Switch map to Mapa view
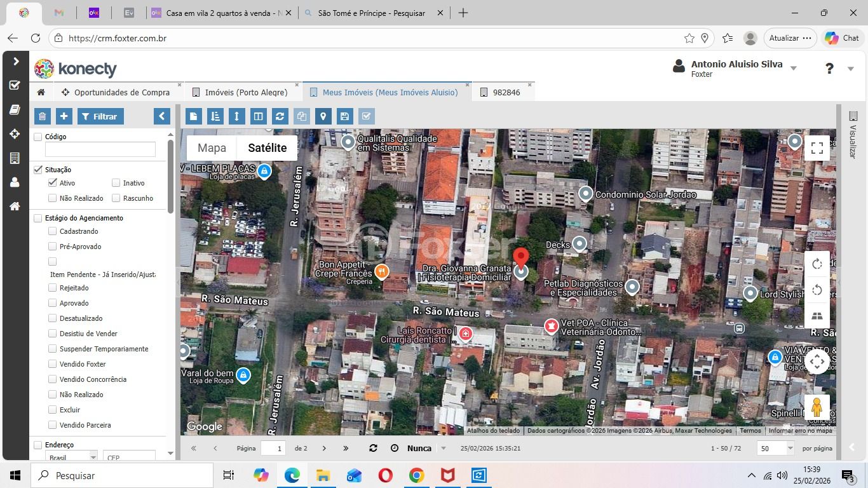The width and height of the screenshot is (868, 488). pyautogui.click(x=212, y=148)
